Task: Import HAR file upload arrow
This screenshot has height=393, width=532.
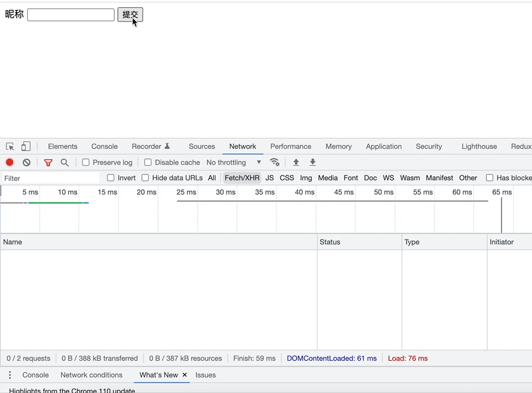Action: (296, 162)
